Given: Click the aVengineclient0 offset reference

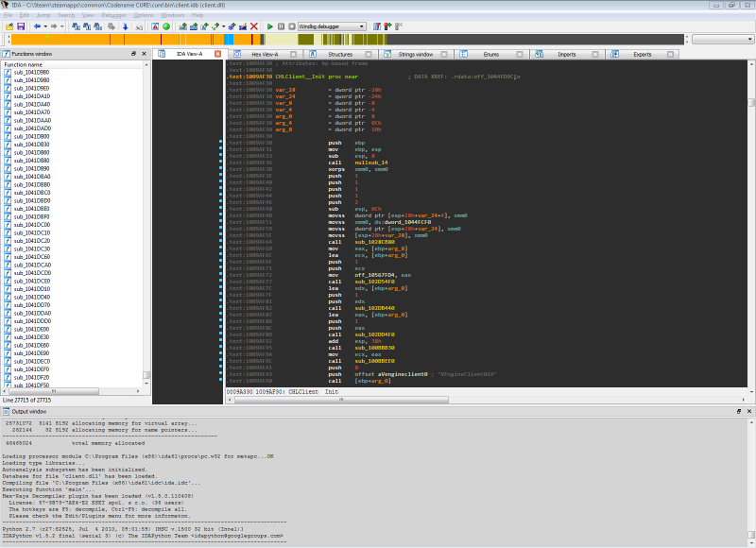Looking at the screenshot, I should (x=403, y=374).
